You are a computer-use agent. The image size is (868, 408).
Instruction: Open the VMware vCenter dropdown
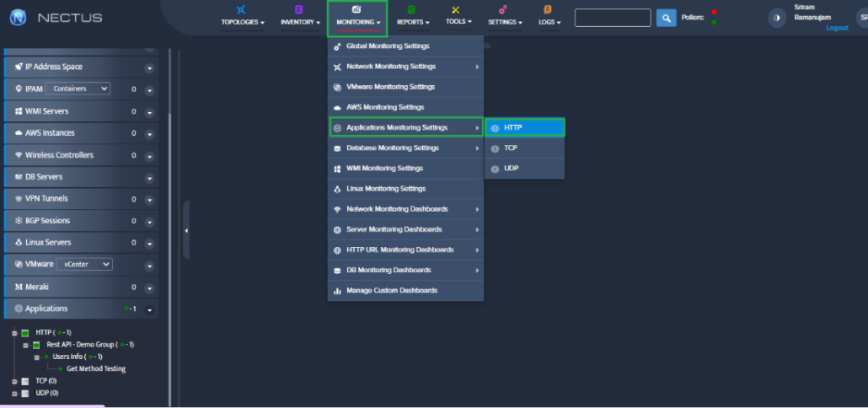click(x=88, y=264)
